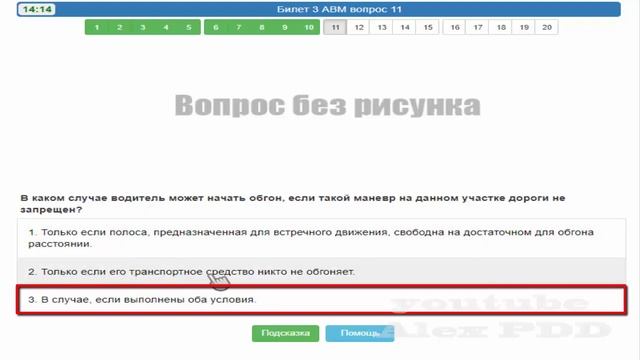Image resolution: width=640 pixels, height=360 pixels.
Task: Click the 14:14 timer display
Action: (x=37, y=9)
